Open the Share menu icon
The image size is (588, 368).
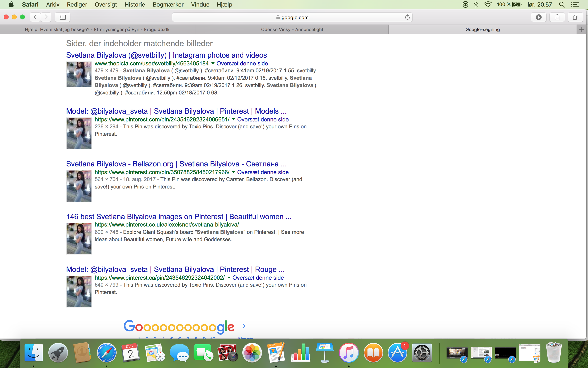coord(557,17)
